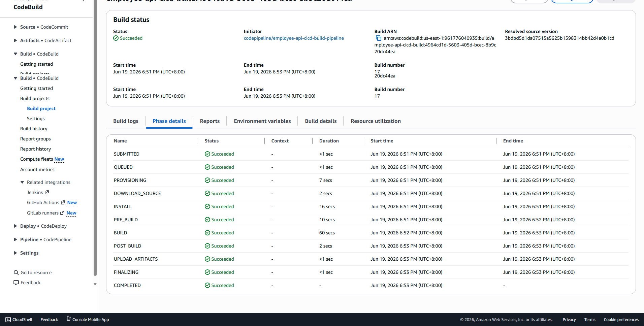The image size is (644, 326).
Task: Click the success icon in the DOWNLOAD_SOURCE row
Action: (x=207, y=193)
